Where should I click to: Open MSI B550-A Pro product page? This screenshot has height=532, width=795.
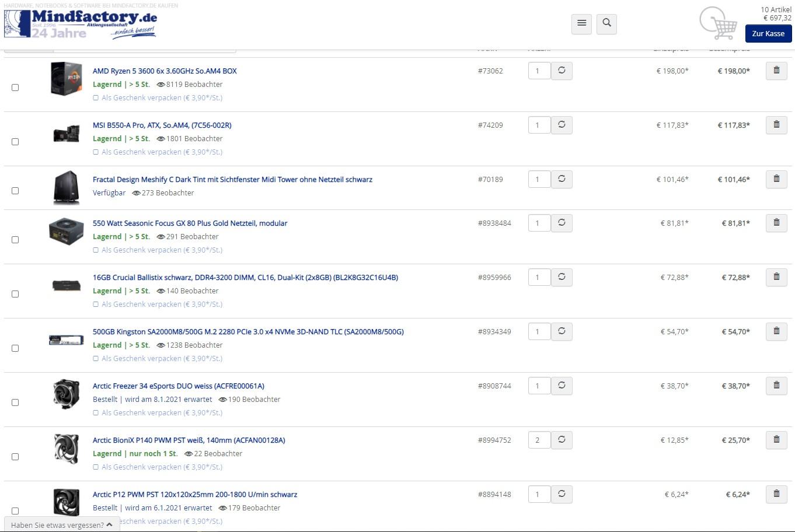coord(162,125)
